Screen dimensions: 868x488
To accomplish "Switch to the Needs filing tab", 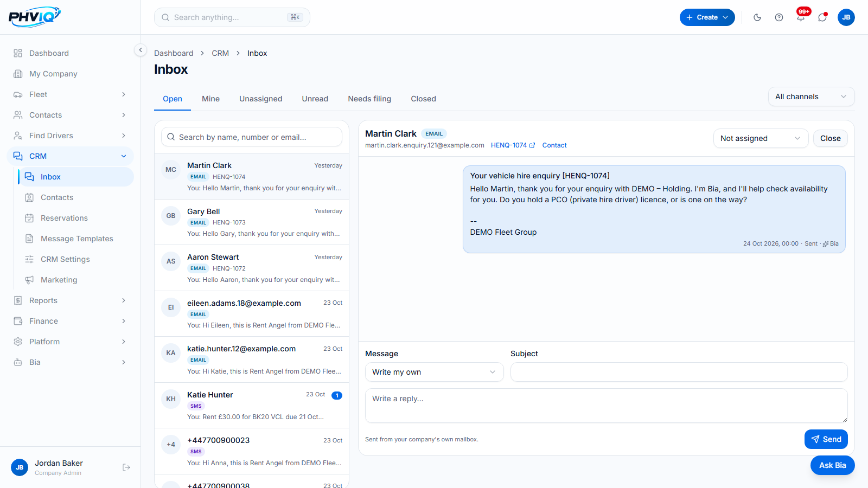I will tap(369, 99).
